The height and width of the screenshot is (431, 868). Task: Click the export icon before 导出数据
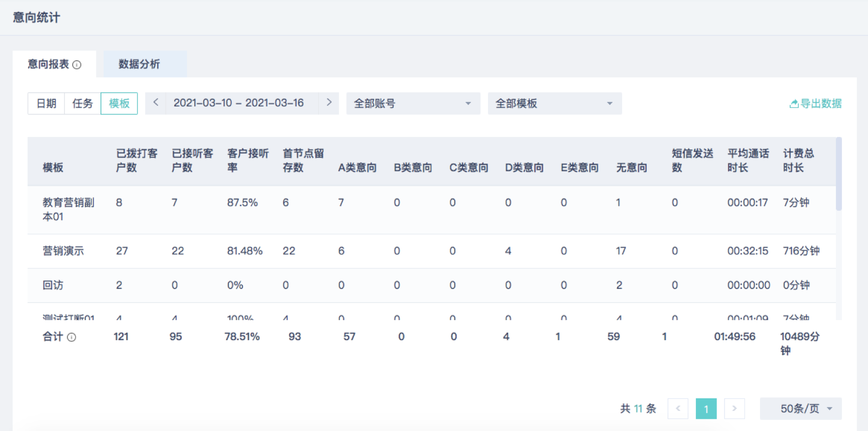[x=794, y=104]
